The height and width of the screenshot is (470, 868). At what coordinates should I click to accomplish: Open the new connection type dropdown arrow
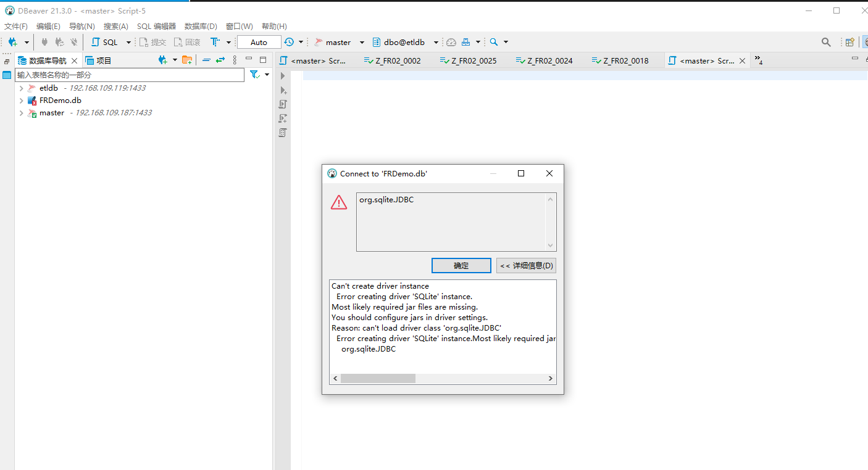pos(27,43)
